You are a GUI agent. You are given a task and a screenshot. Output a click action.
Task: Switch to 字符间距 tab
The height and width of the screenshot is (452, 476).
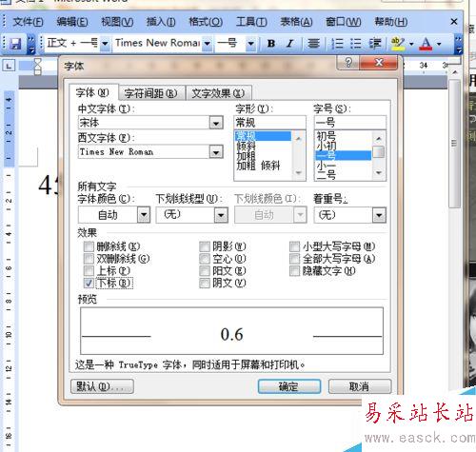151,93
